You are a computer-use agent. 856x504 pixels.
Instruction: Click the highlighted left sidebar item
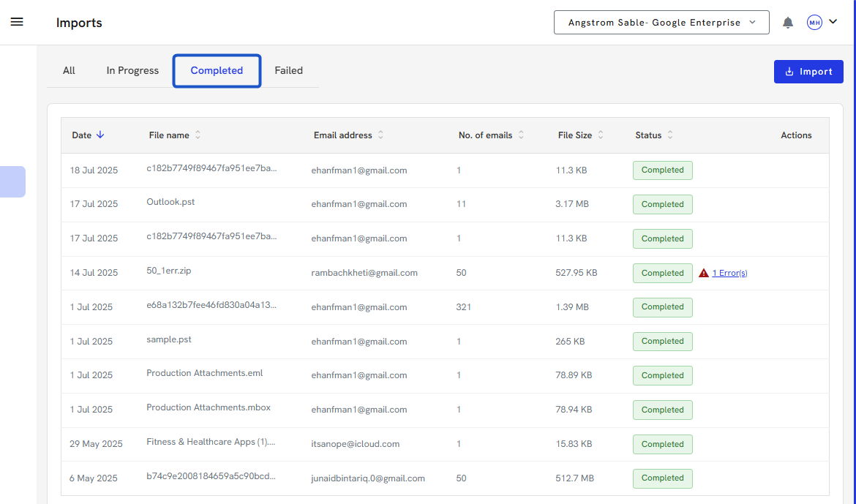[12, 181]
